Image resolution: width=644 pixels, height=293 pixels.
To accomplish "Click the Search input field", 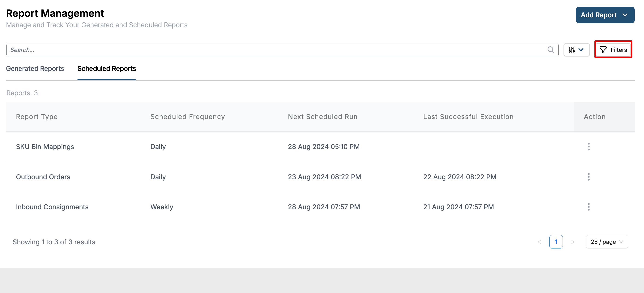I will 275,50.
